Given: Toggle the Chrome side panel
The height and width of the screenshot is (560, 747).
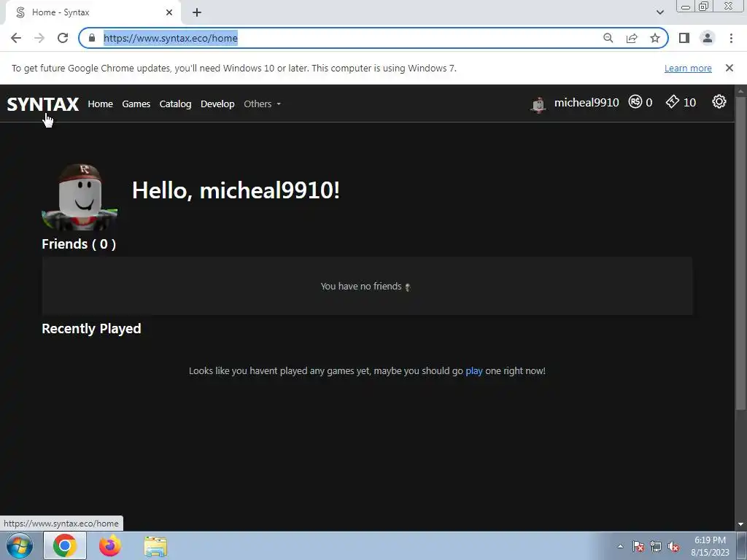Looking at the screenshot, I should [684, 38].
